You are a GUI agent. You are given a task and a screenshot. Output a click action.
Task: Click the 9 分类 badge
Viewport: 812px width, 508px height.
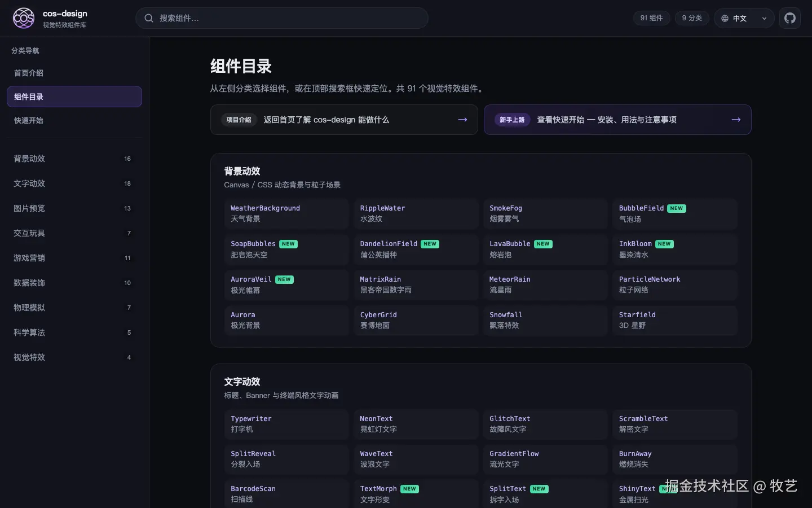(692, 18)
